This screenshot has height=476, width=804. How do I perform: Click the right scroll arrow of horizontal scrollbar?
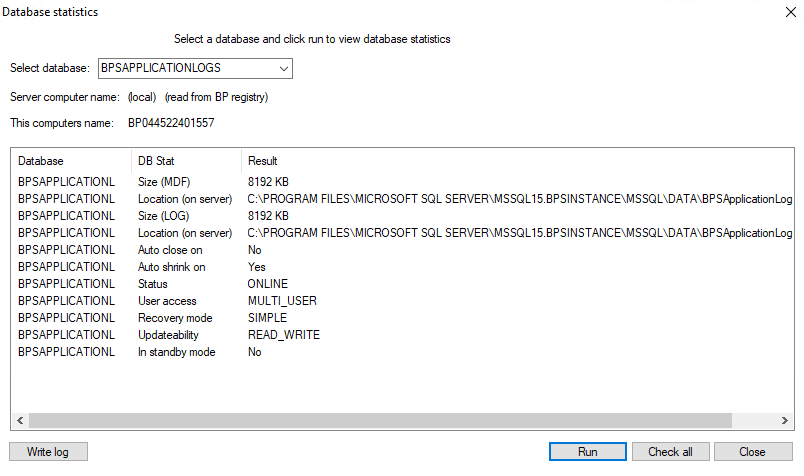pos(785,420)
